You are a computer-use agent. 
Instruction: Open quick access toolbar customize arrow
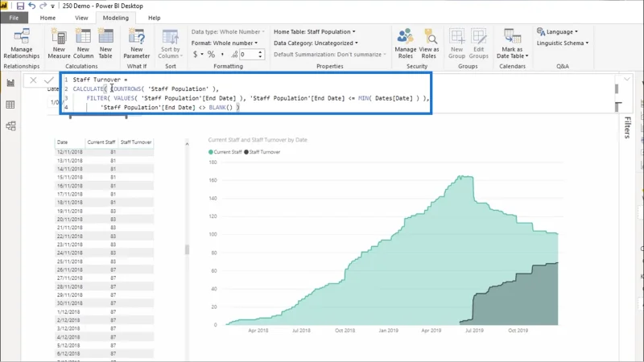click(x=52, y=6)
